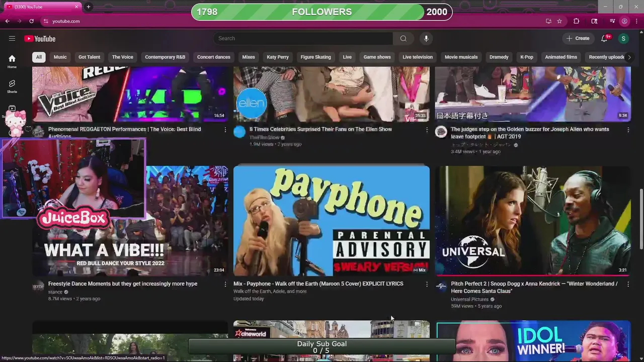Image resolution: width=644 pixels, height=362 pixels.
Task: View site information next to youtube.com
Action: point(46,21)
